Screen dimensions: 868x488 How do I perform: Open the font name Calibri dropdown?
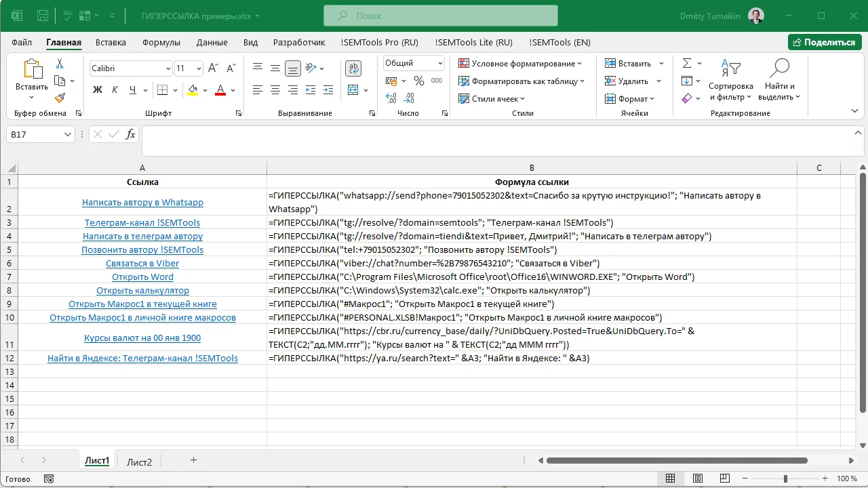pos(168,68)
